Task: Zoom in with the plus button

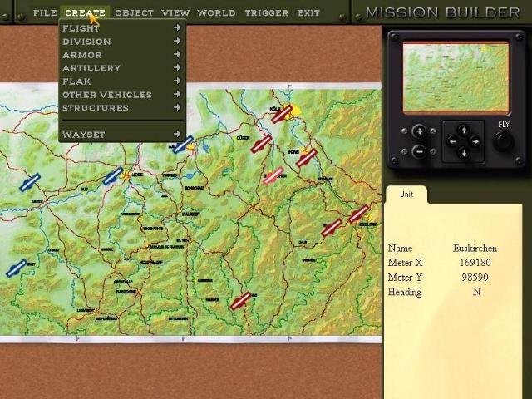Action: 420,131
